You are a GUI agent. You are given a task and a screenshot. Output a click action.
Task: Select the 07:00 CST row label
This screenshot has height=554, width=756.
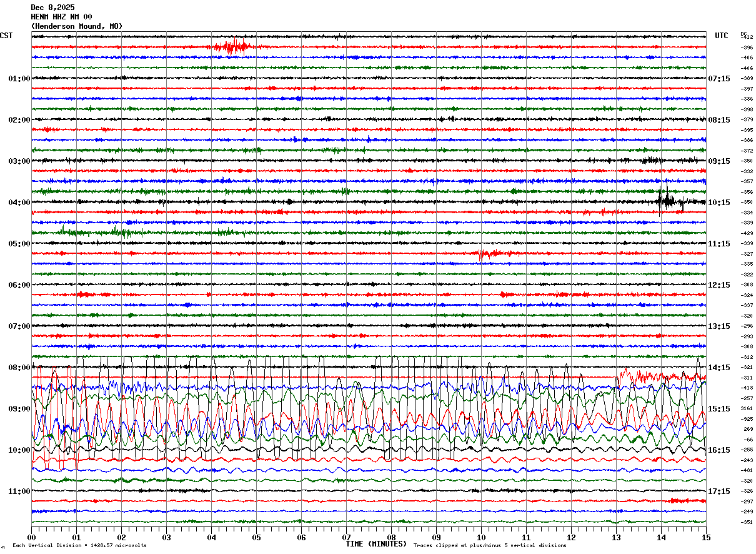(19, 326)
